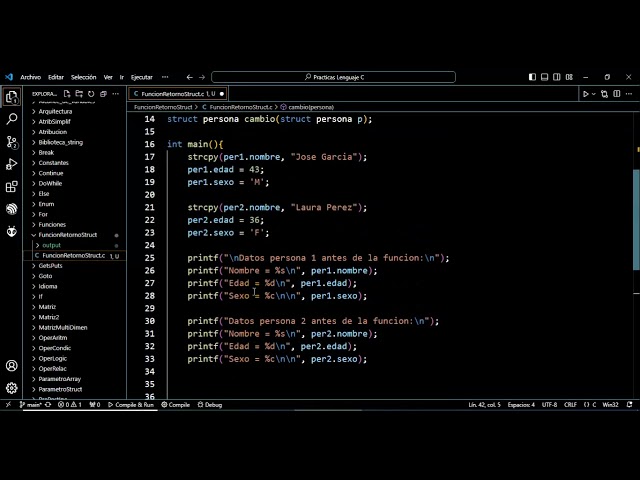Click the New Folder icon in Explorer header
640x480 pixels.
(79, 94)
